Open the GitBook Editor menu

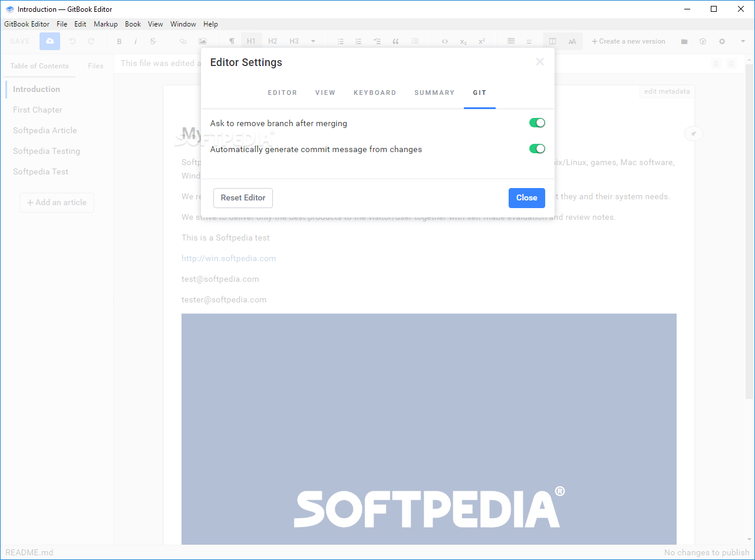pos(27,24)
